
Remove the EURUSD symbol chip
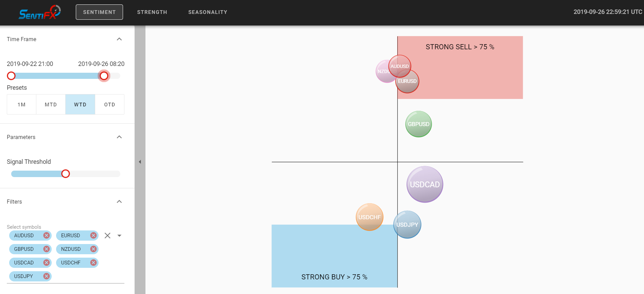[x=93, y=236]
